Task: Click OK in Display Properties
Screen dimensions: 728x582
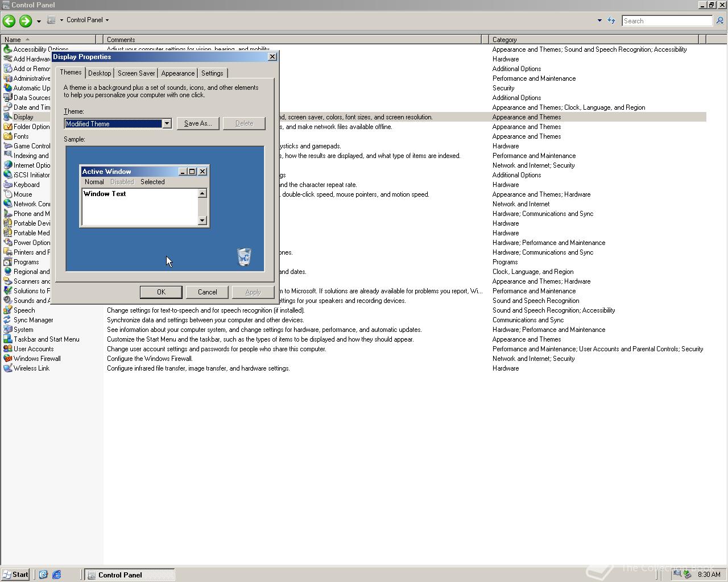Action: pyautogui.click(x=161, y=292)
